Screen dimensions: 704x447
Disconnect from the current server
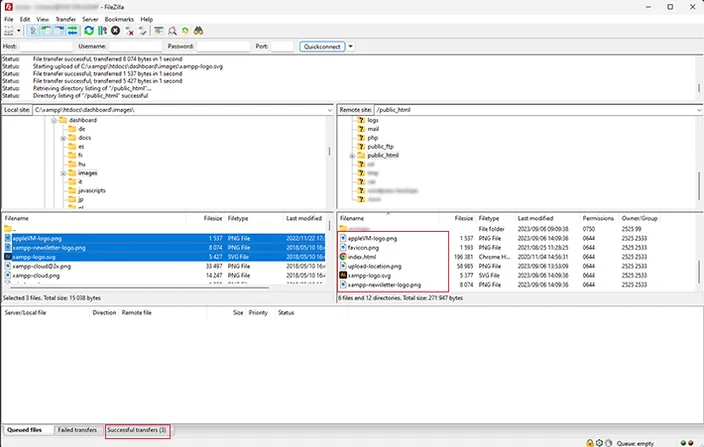coord(129,31)
